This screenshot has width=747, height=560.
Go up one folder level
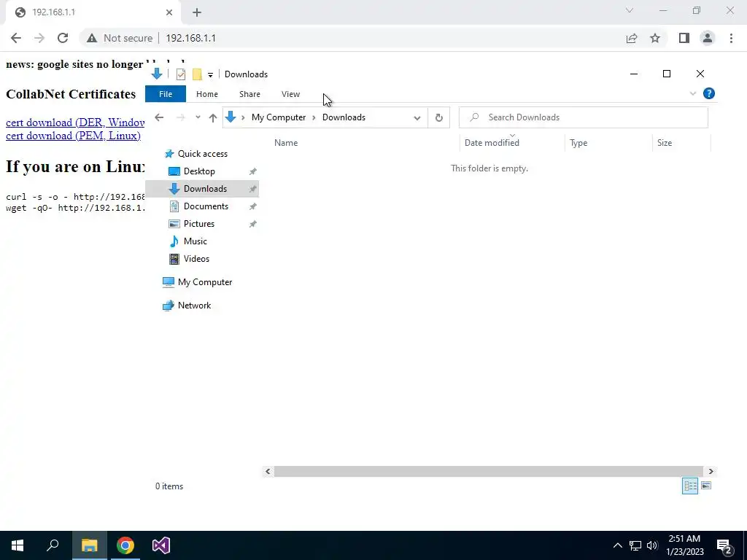coord(212,117)
